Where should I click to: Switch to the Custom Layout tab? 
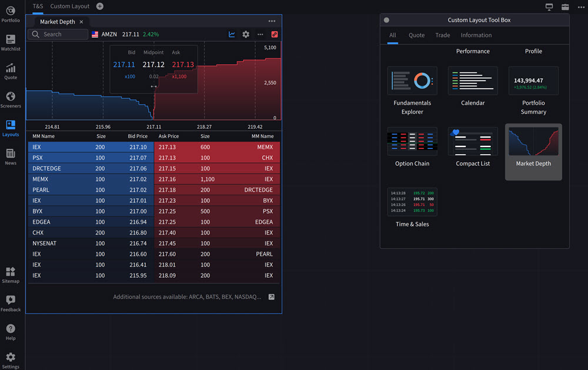70,6
